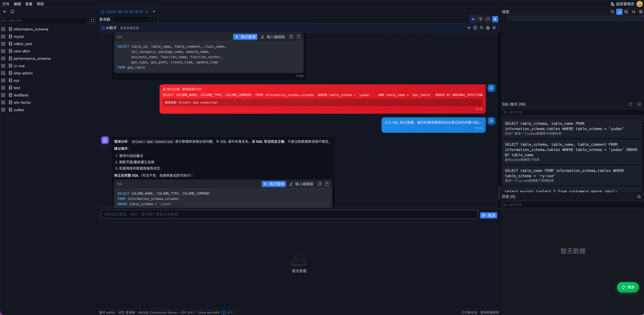
Task: Open the 文件 menu
Action: [x=6, y=4]
